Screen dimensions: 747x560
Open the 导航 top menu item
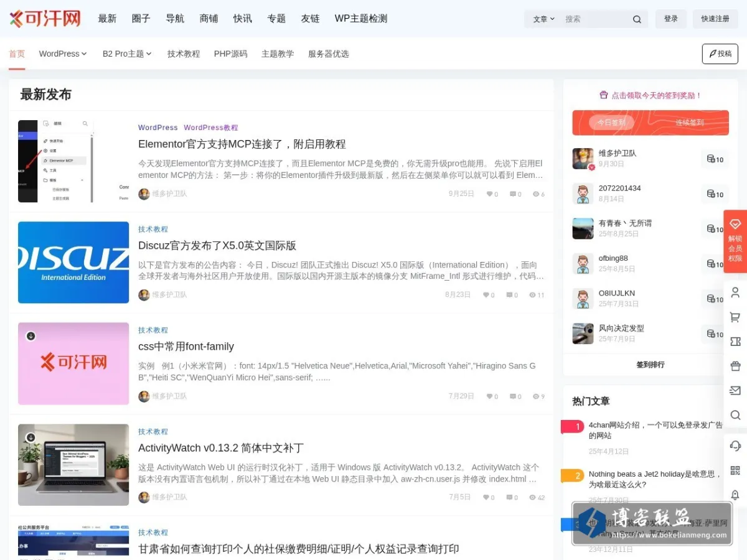click(x=175, y=19)
